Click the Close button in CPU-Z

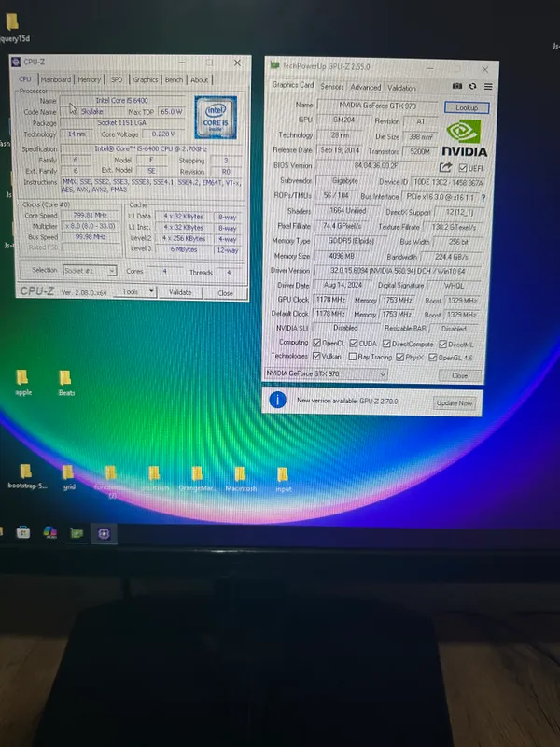(225, 293)
